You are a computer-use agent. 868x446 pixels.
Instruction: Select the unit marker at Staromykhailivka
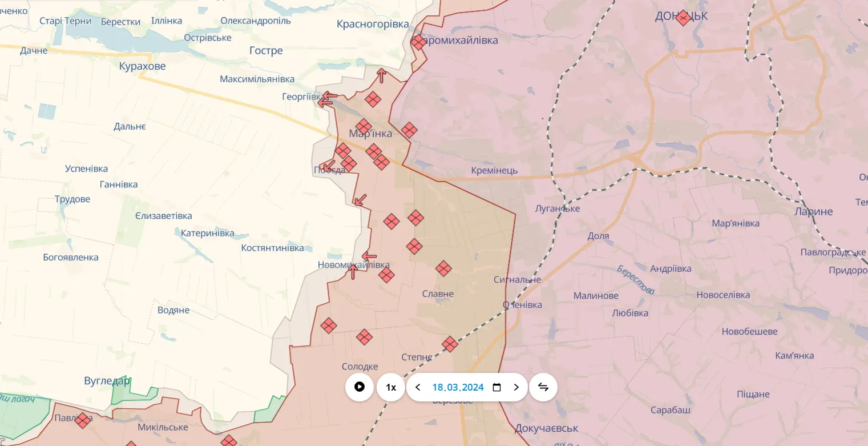418,42
